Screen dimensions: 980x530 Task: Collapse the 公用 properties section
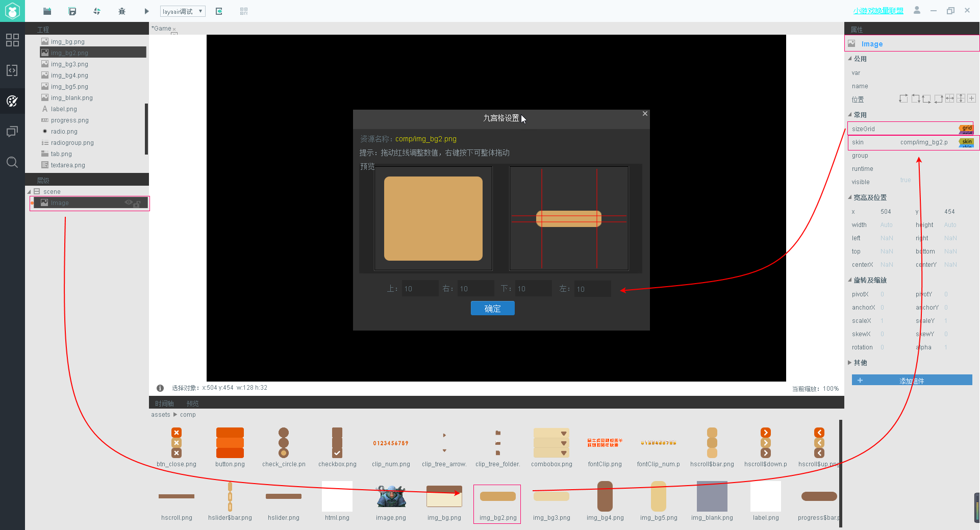tap(850, 59)
